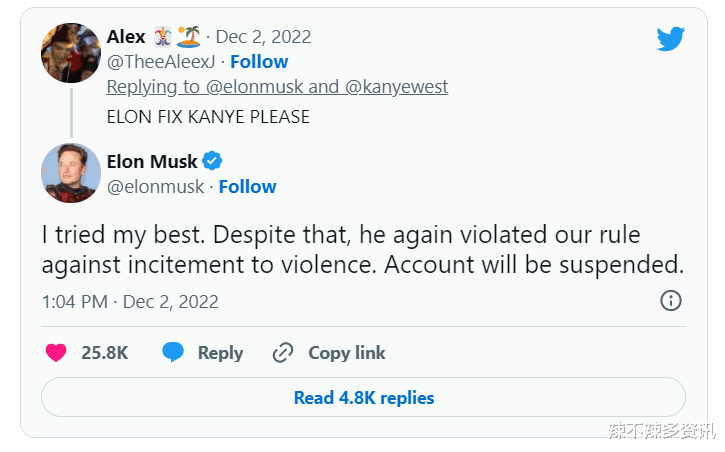Click the Elon Musk display name

(x=152, y=161)
